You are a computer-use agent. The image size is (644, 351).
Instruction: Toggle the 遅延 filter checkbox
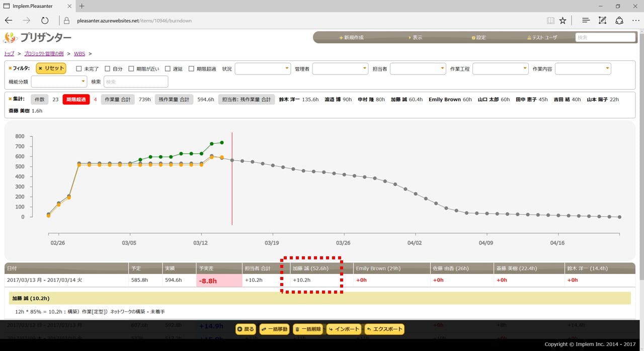click(168, 68)
